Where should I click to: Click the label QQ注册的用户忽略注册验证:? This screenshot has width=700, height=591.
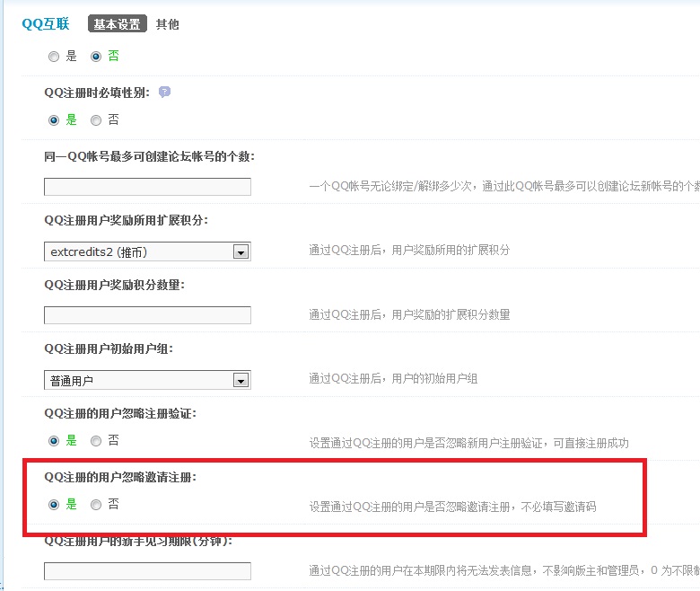(x=120, y=413)
